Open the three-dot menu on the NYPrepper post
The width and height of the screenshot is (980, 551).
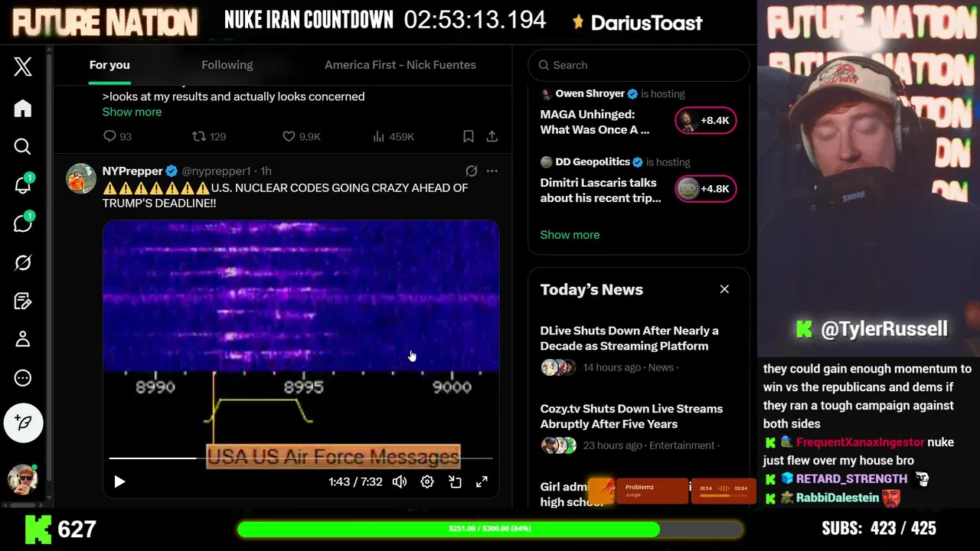click(492, 171)
